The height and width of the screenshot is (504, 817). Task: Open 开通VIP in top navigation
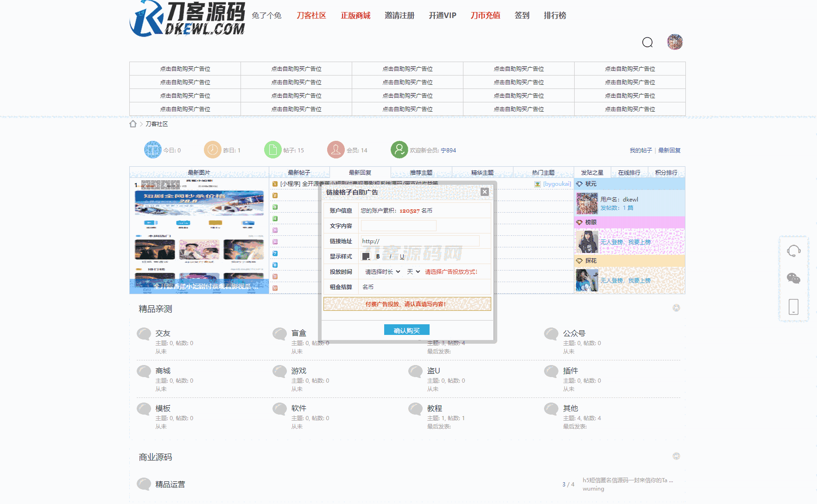(443, 15)
